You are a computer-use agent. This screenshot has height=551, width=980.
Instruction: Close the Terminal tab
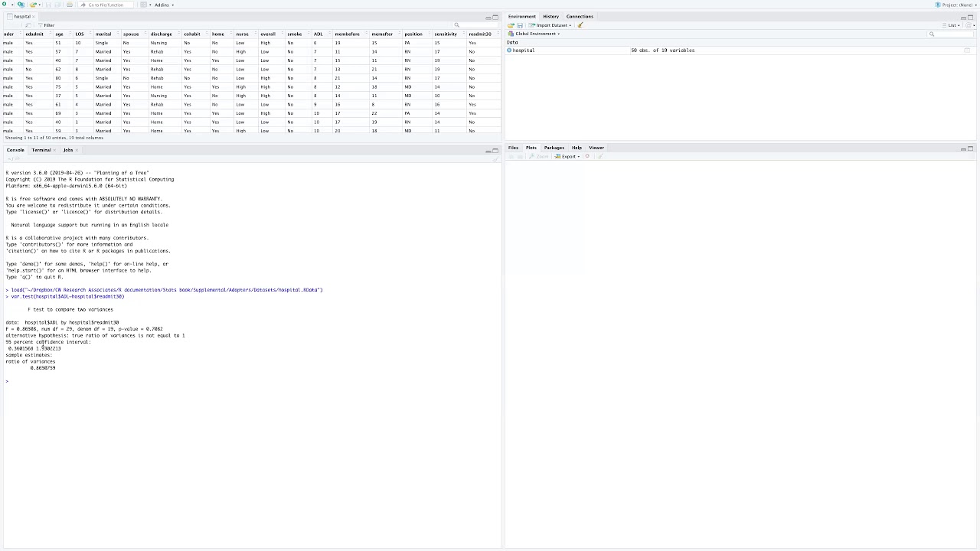coord(54,150)
